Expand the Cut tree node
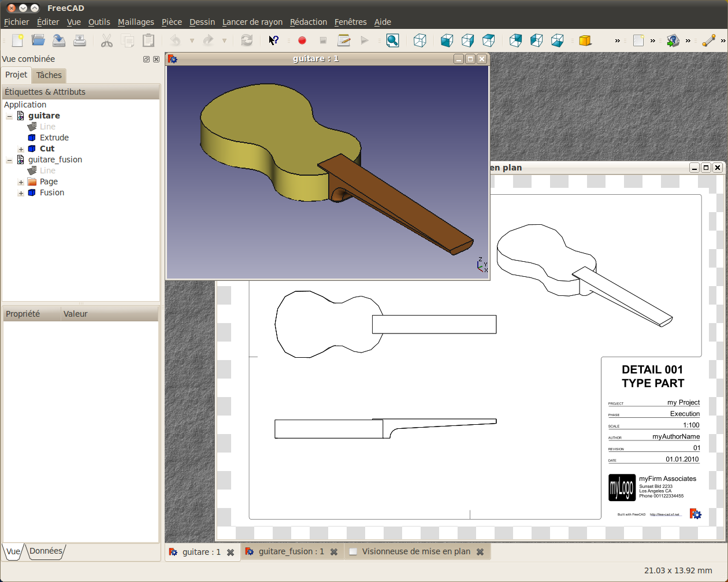 click(x=21, y=149)
